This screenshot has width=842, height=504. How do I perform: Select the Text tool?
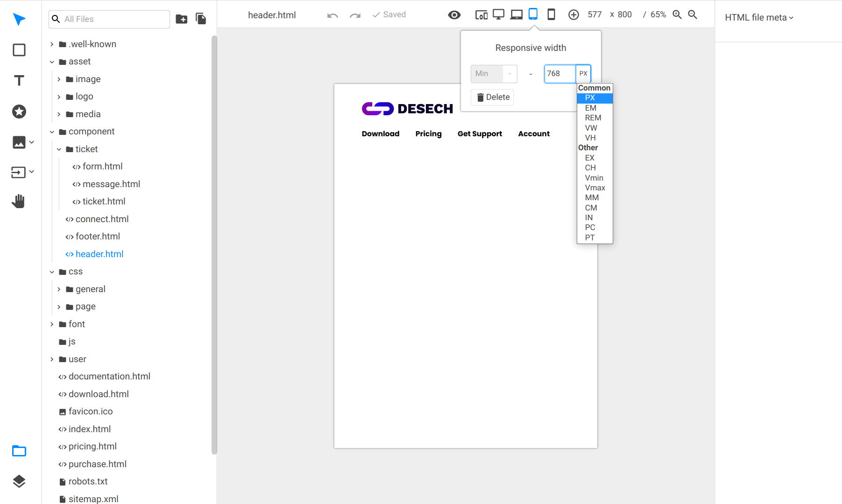pos(19,81)
